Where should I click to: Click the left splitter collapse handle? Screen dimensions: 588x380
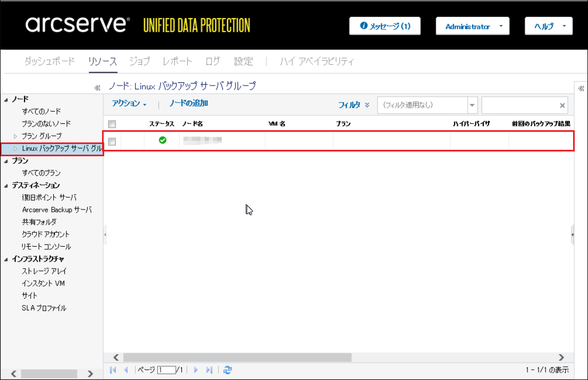[105, 234]
